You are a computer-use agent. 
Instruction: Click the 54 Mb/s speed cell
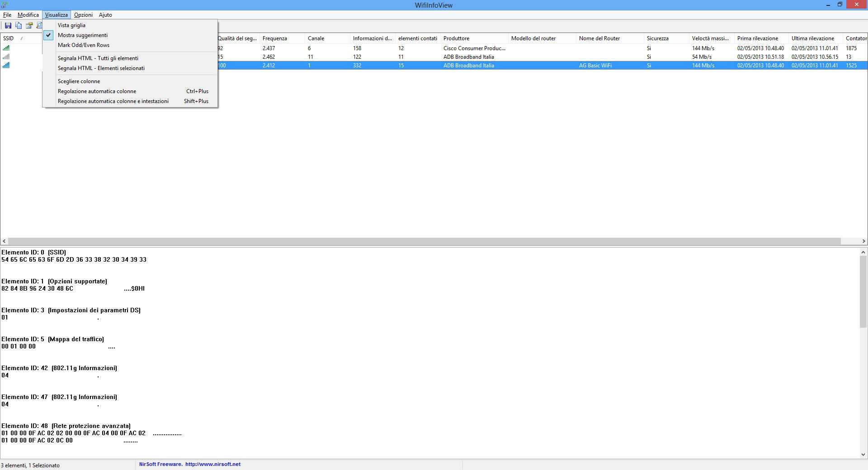coord(702,57)
